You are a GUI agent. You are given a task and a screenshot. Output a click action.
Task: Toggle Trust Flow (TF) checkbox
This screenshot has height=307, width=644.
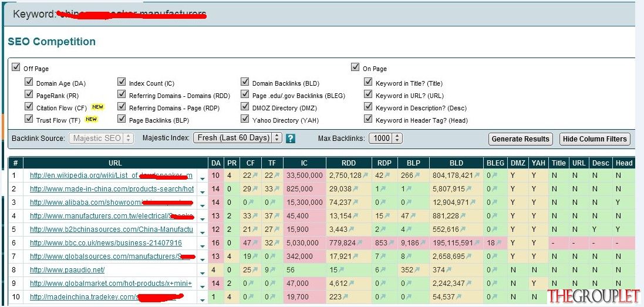click(29, 119)
